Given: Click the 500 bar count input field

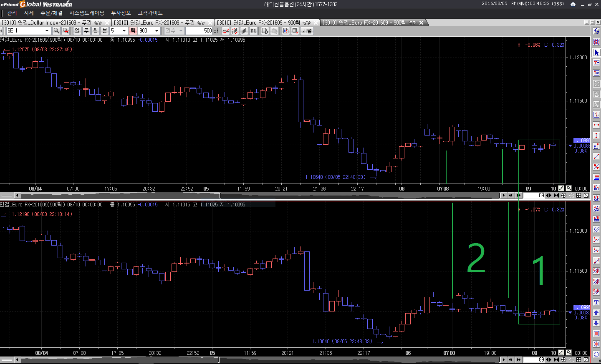Looking at the screenshot, I should pos(199,31).
